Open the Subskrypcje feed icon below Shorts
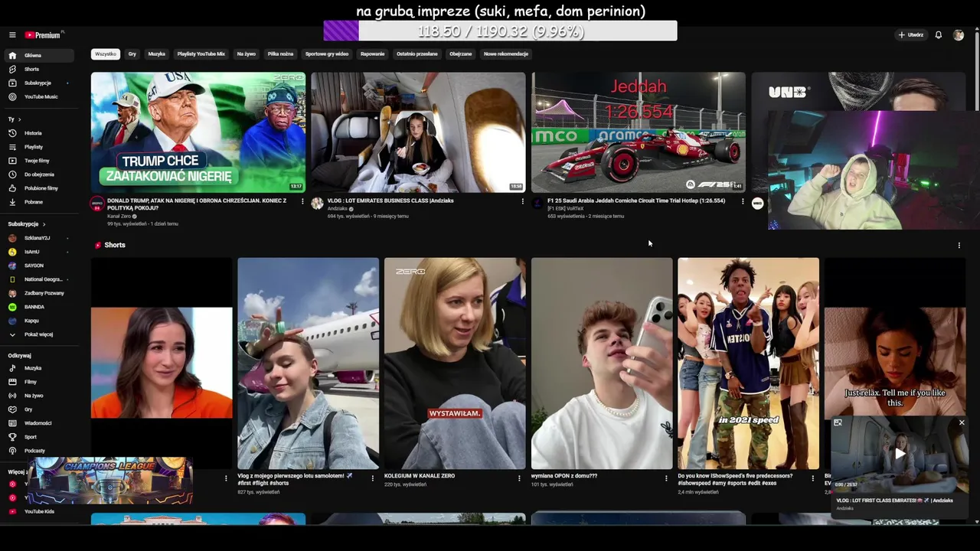 [x=12, y=83]
